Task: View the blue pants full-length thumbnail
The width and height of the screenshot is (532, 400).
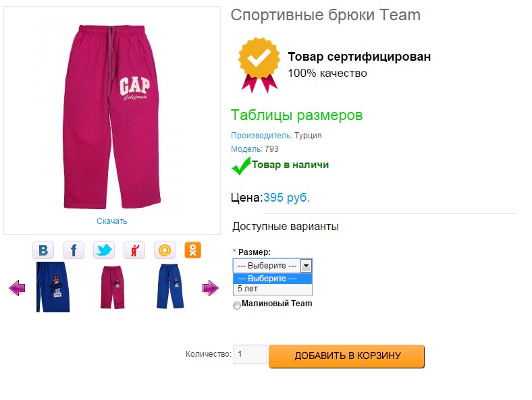Action: tap(170, 287)
